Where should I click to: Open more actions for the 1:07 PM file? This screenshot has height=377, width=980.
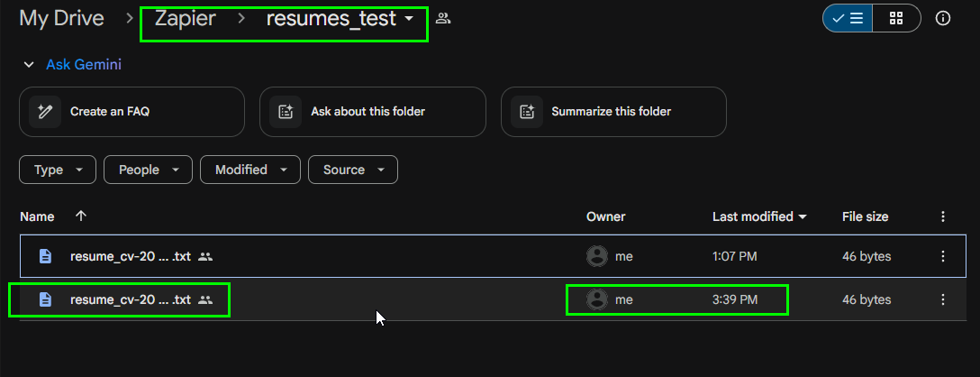point(942,256)
